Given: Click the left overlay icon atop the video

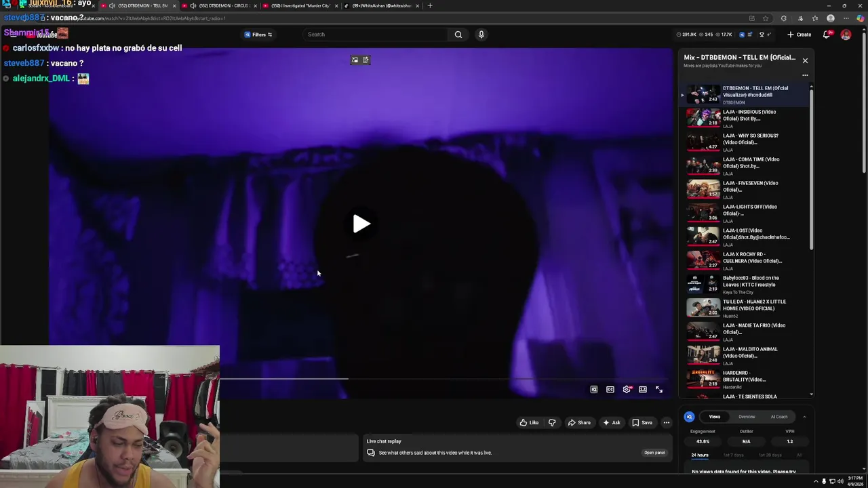Looking at the screenshot, I should tap(355, 60).
